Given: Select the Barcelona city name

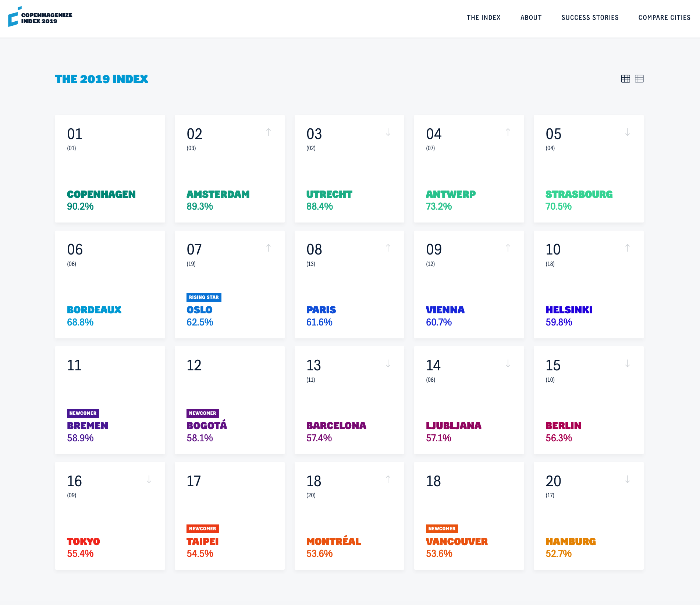Looking at the screenshot, I should click(336, 426).
